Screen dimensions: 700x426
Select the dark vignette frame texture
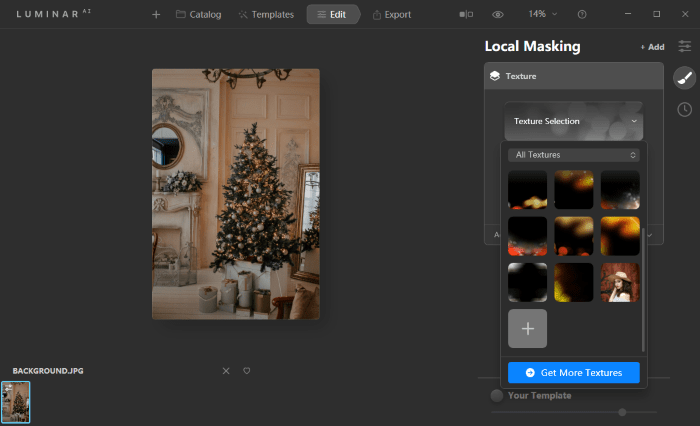tap(527, 282)
